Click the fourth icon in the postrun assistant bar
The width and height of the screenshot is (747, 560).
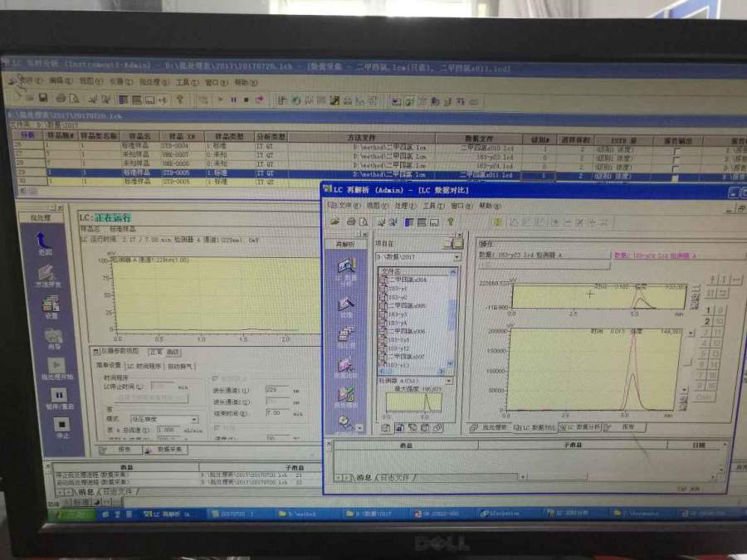(x=346, y=368)
